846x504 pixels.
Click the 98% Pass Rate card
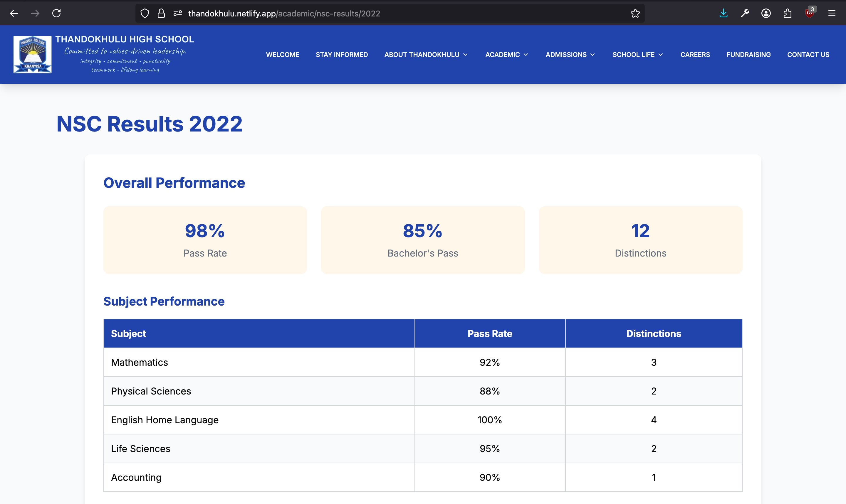click(205, 240)
